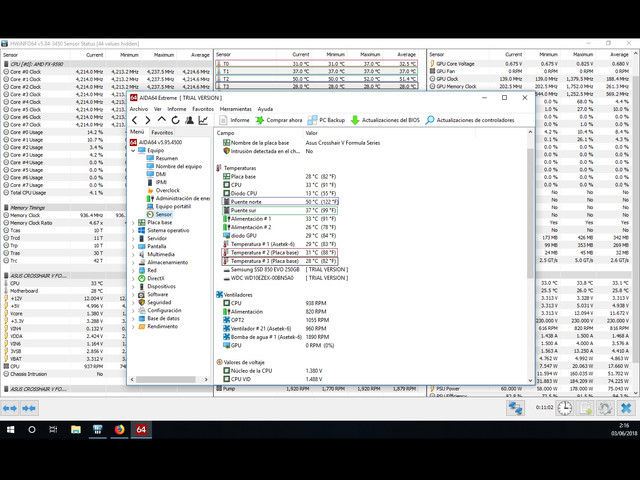This screenshot has height=480, width=640.
Task: Select Bomba de agua #1 fan row
Action: tap(276, 337)
